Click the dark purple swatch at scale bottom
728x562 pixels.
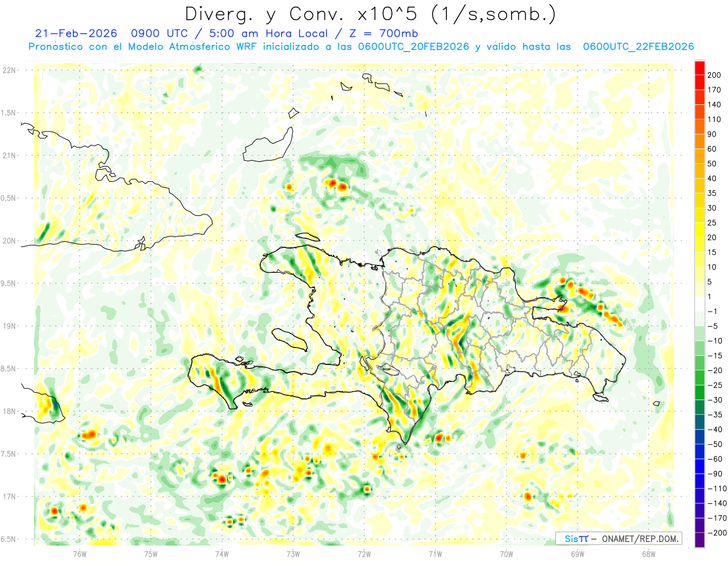699,540
